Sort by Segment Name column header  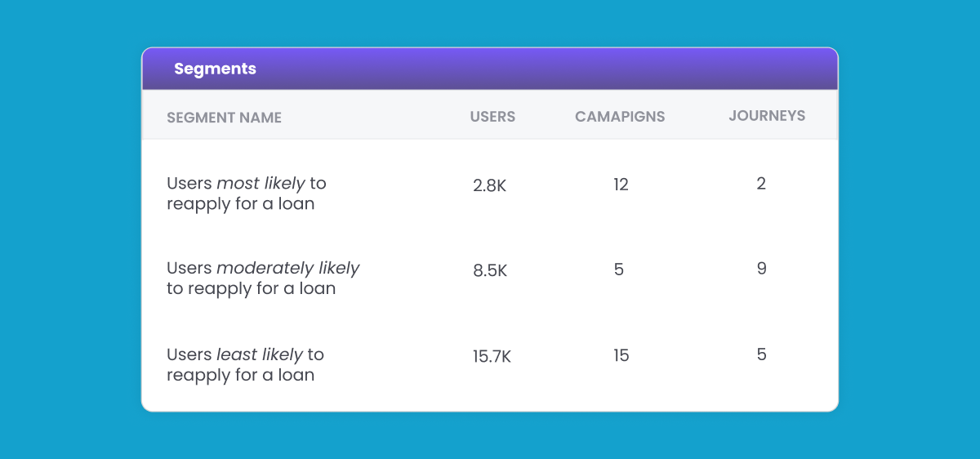[224, 118]
